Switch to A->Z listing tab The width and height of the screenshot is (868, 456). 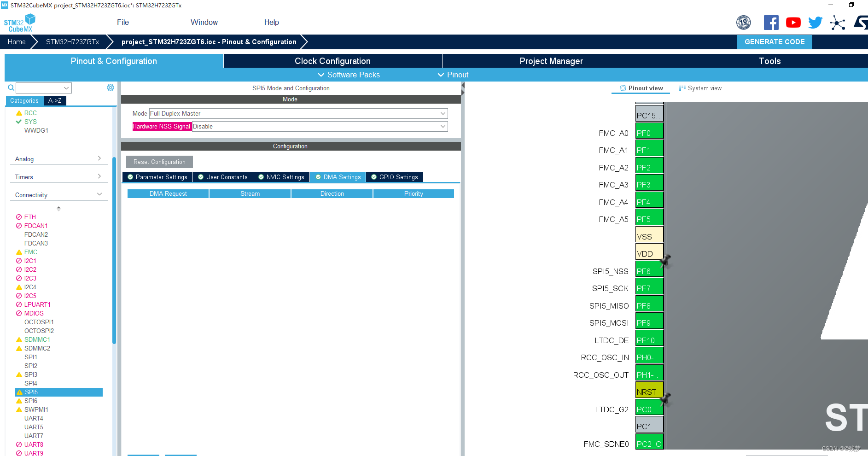point(55,100)
